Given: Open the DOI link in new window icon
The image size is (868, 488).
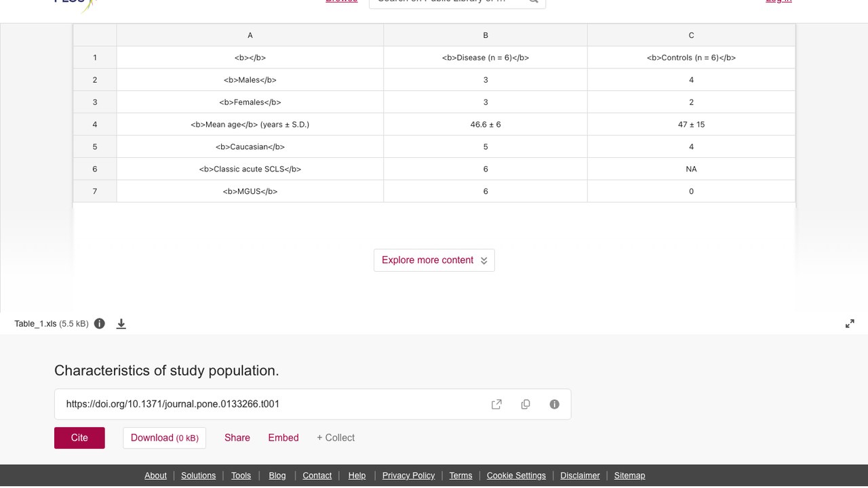Looking at the screenshot, I should pyautogui.click(x=496, y=404).
